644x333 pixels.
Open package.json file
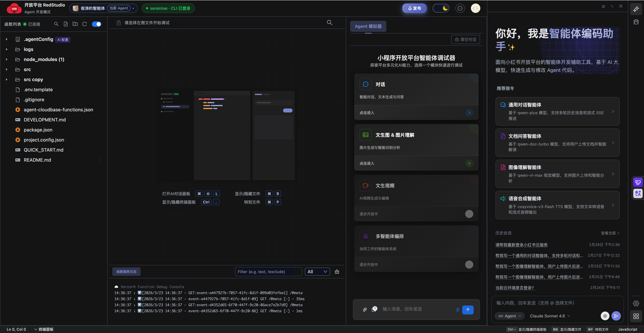[38, 130]
